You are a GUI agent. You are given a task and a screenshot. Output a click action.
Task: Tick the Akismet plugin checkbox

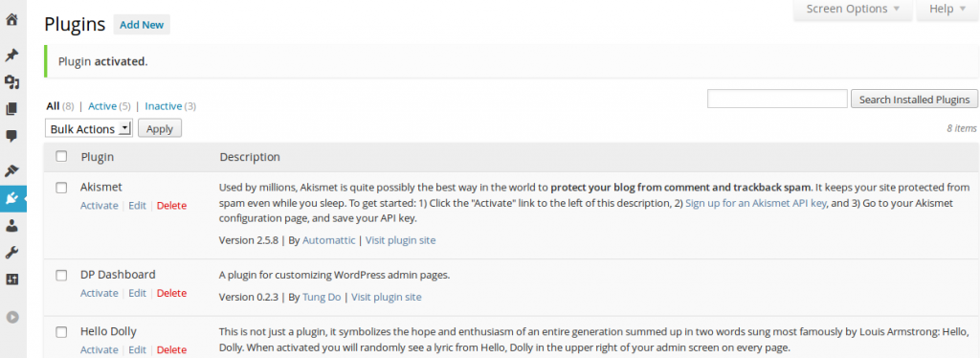(x=61, y=188)
